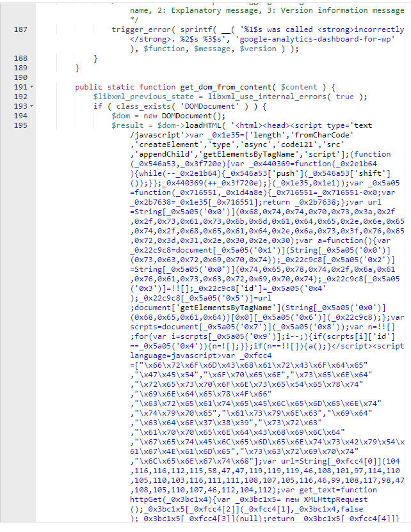Place cursor on trigger_error call
Screen dimensions: 411x532
point(141,30)
